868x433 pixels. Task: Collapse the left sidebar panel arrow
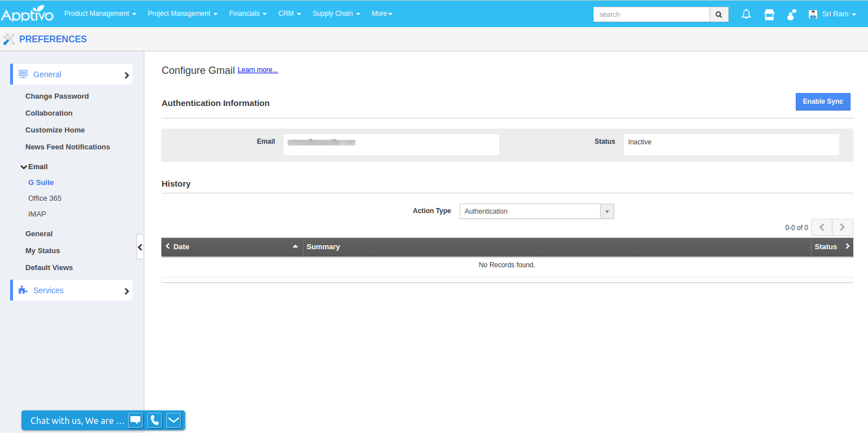[140, 247]
